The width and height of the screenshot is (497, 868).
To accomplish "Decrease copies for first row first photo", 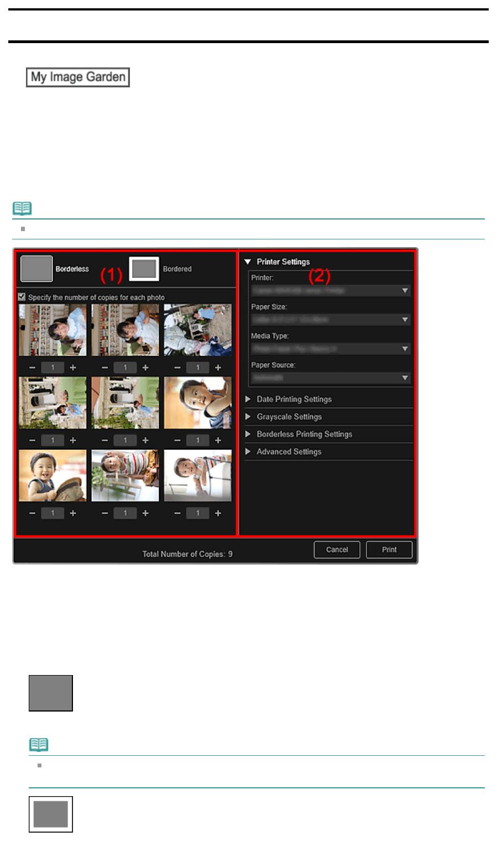I will 32,368.
